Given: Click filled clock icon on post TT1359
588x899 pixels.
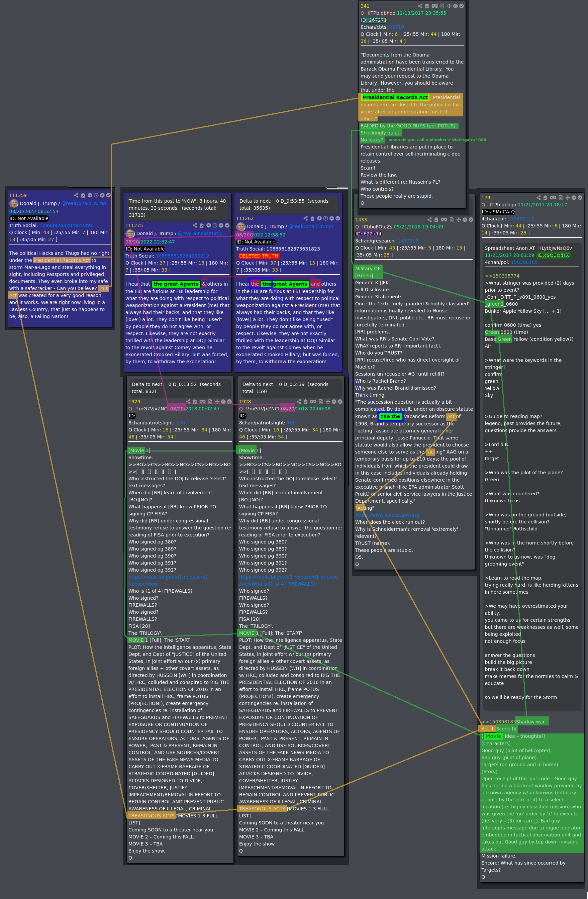Looking at the screenshot, I should [90, 195].
